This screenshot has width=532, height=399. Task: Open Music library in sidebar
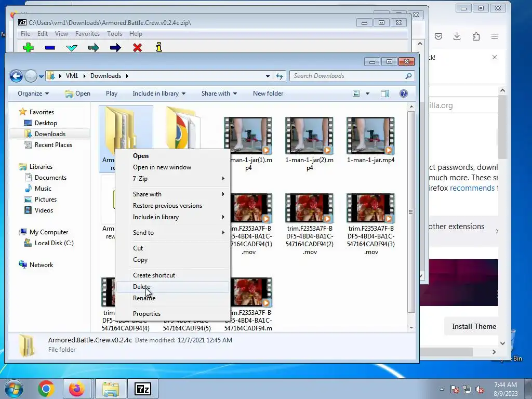(43, 189)
